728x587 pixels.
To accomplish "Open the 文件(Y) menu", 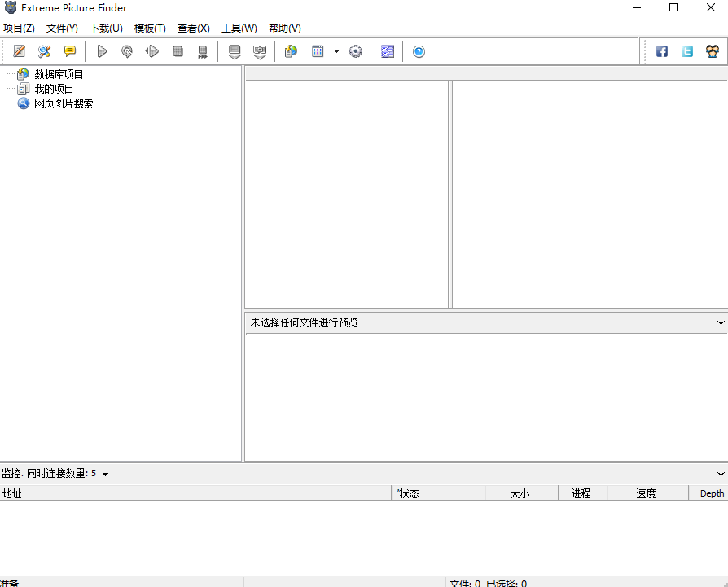I will point(62,28).
